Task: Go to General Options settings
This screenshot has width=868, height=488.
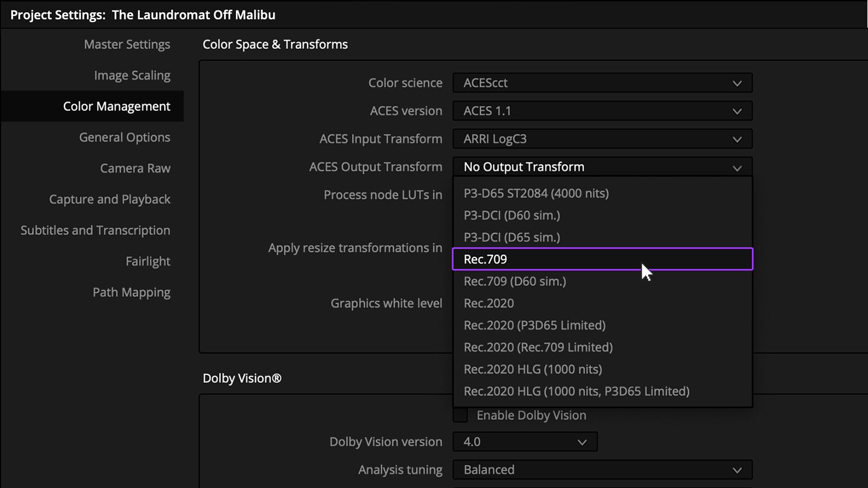Action: tap(124, 137)
